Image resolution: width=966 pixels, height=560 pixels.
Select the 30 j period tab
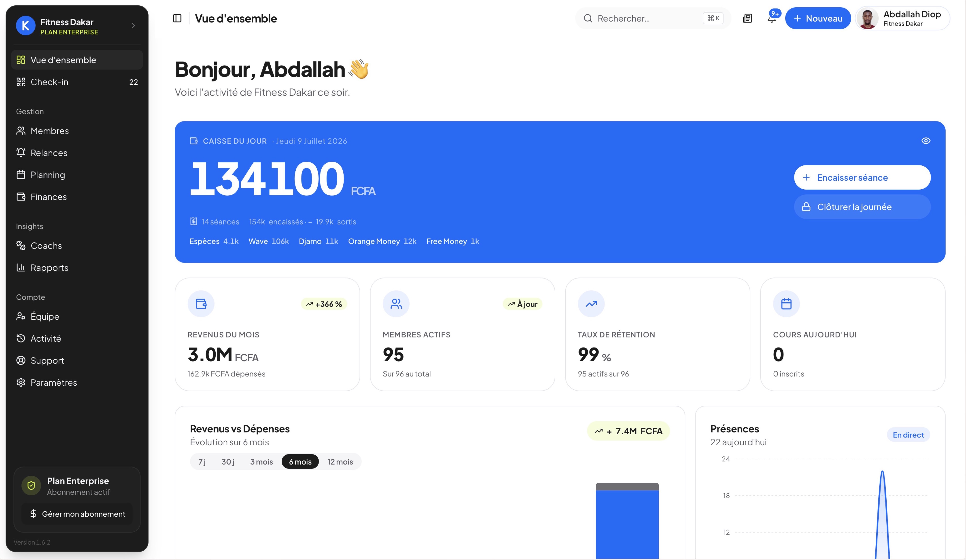(x=228, y=462)
